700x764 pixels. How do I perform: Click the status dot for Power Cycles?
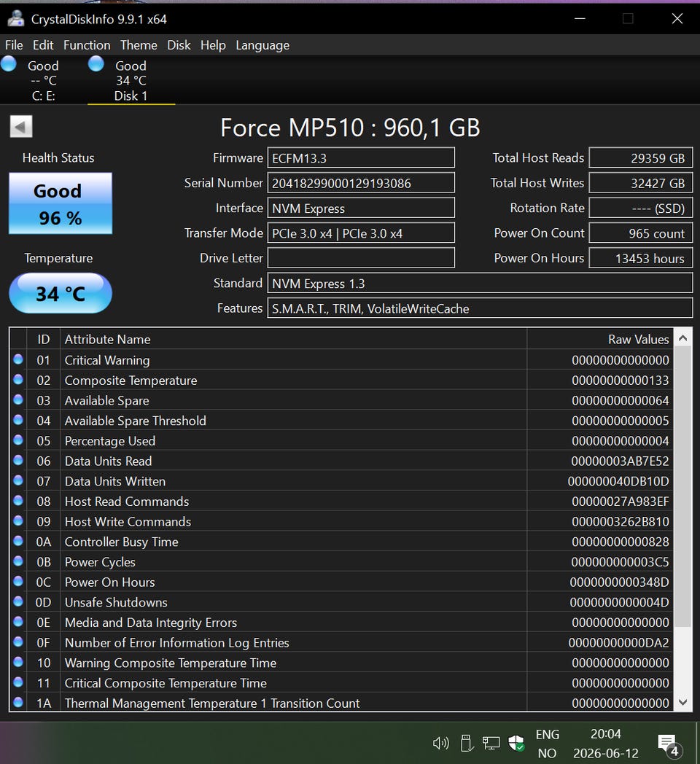point(18,561)
